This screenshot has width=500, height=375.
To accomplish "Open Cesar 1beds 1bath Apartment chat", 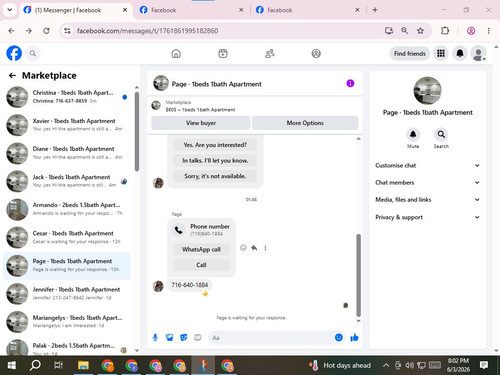I will point(67,237).
